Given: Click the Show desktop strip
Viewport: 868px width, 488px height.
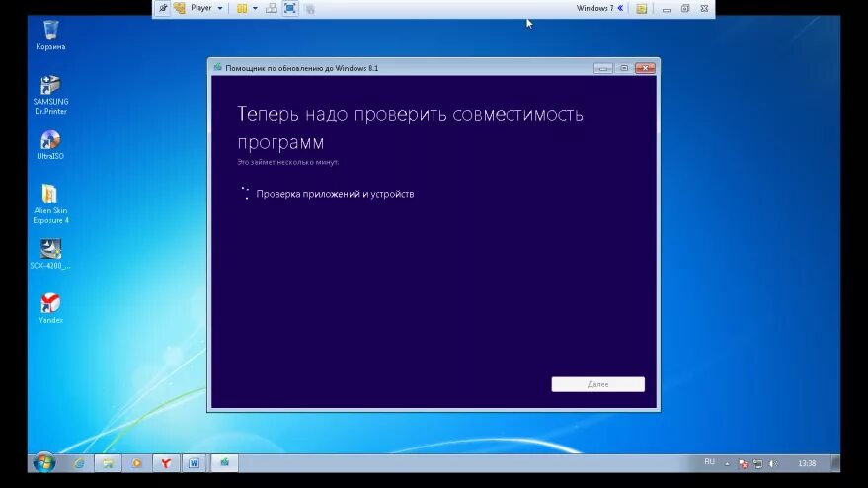Looking at the screenshot, I should point(835,463).
